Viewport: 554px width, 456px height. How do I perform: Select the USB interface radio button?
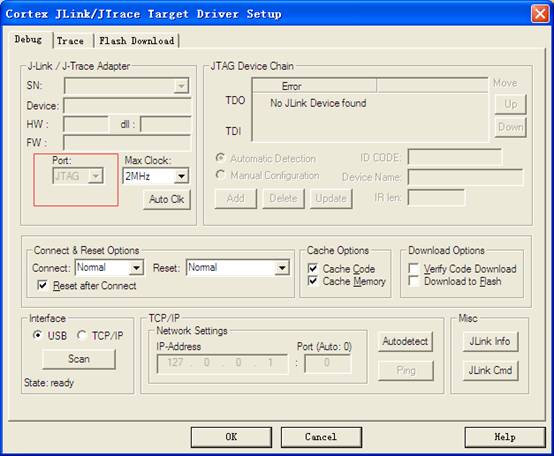pyautogui.click(x=37, y=334)
